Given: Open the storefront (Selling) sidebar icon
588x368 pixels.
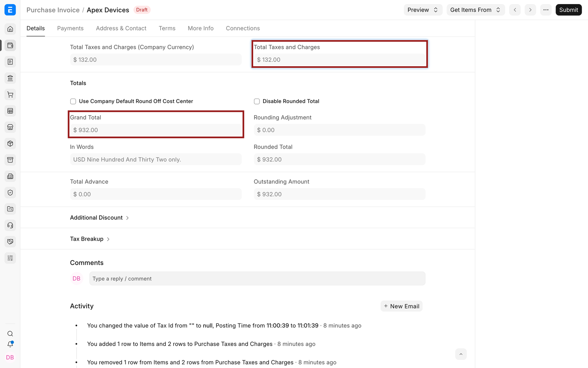Looking at the screenshot, I should 10,127.
